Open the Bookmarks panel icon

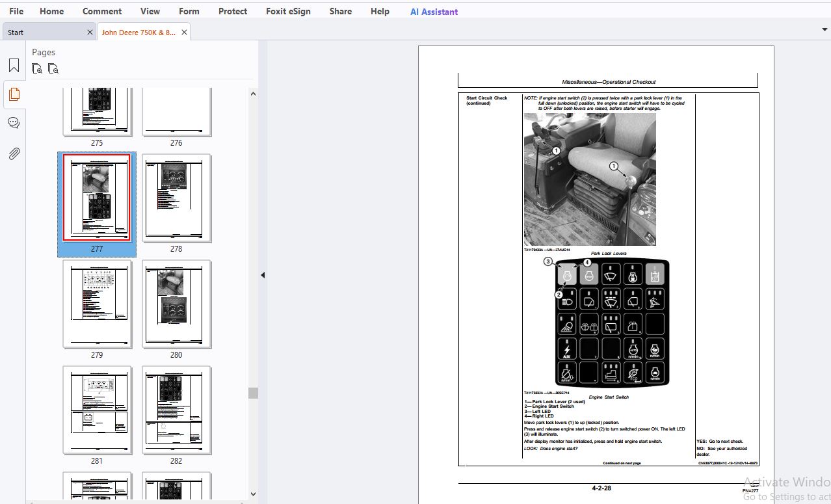pyautogui.click(x=14, y=66)
